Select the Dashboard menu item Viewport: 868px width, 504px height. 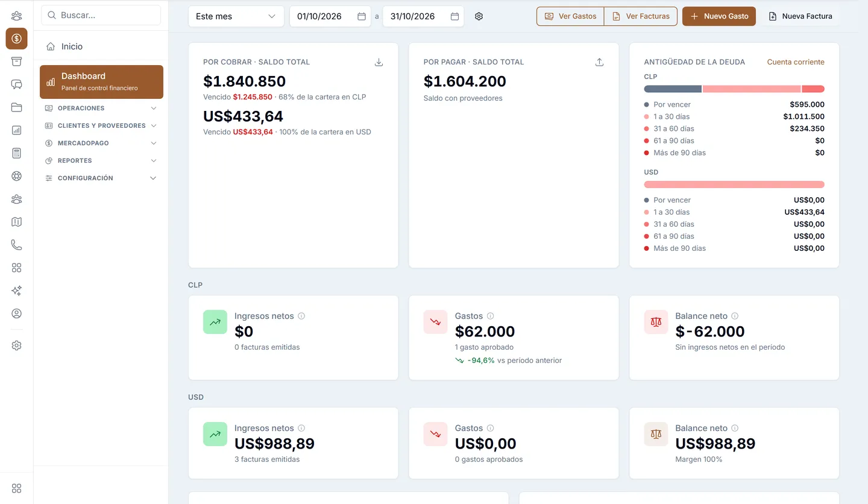pos(101,82)
